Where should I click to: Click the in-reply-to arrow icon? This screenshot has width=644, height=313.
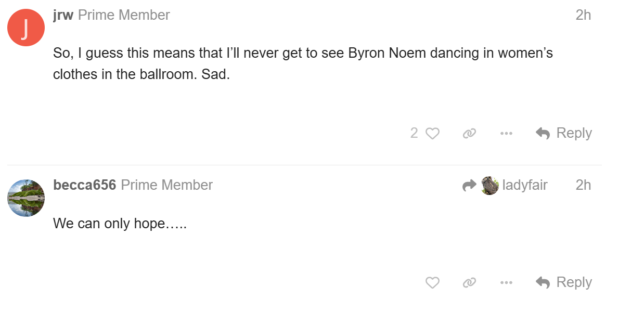click(x=469, y=185)
